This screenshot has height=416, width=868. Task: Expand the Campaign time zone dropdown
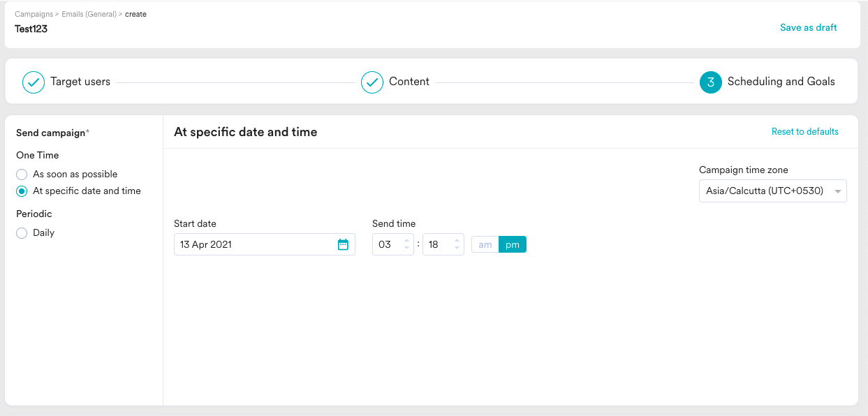(x=773, y=191)
